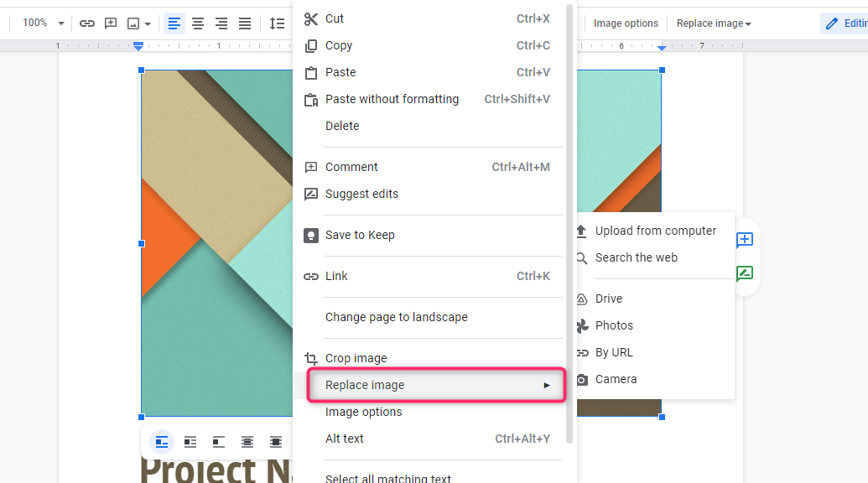
Task: Open the line spacing tool
Action: (x=277, y=23)
